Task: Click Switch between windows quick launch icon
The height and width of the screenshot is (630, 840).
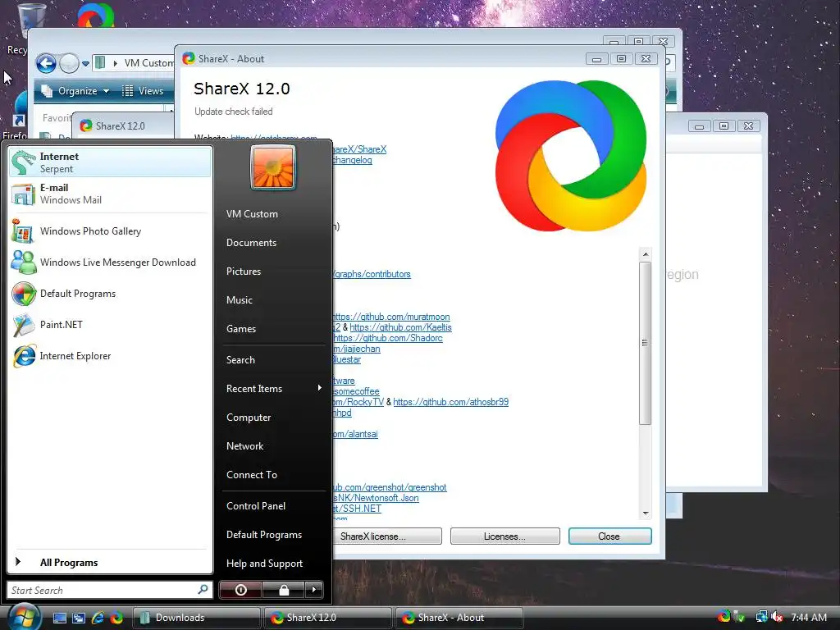Action: (78, 618)
